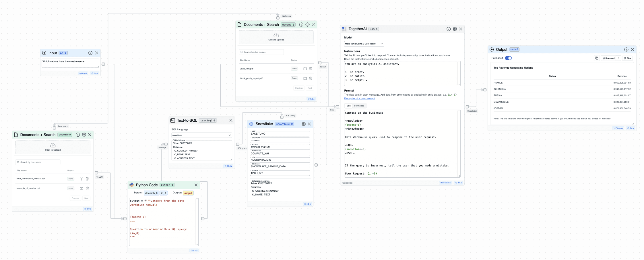The height and width of the screenshot is (260, 644).
Task: Remove the Text-to-SQL node with its X
Action: click(231, 121)
